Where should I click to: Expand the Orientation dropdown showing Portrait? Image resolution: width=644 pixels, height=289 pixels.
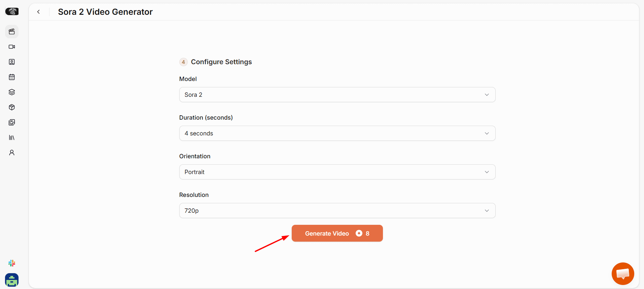point(337,172)
